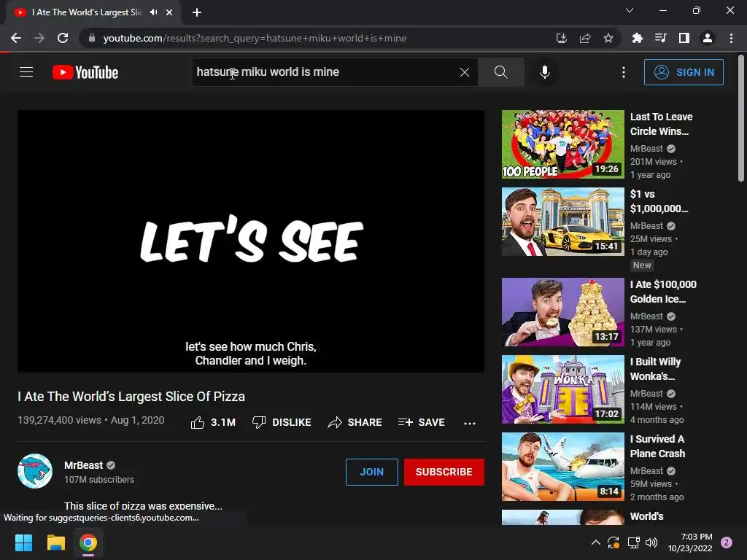Open the Chrome profile avatar menu
The image size is (747, 560).
coord(708,38)
